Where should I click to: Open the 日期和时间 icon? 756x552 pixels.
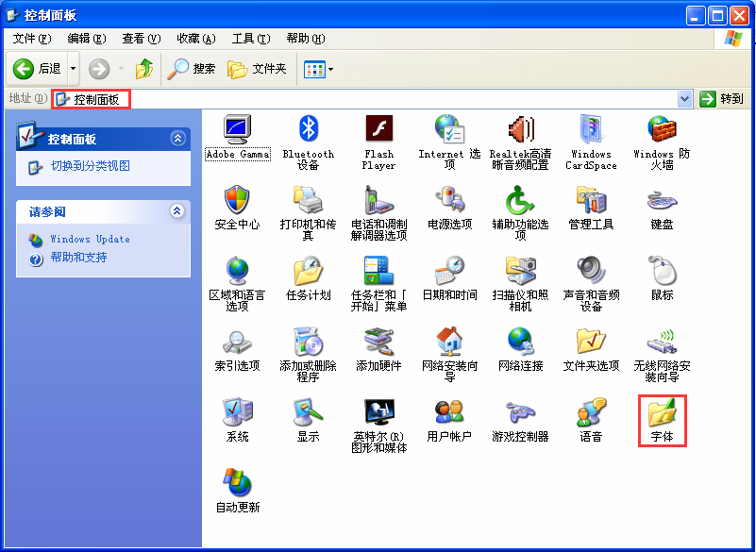tap(449, 271)
